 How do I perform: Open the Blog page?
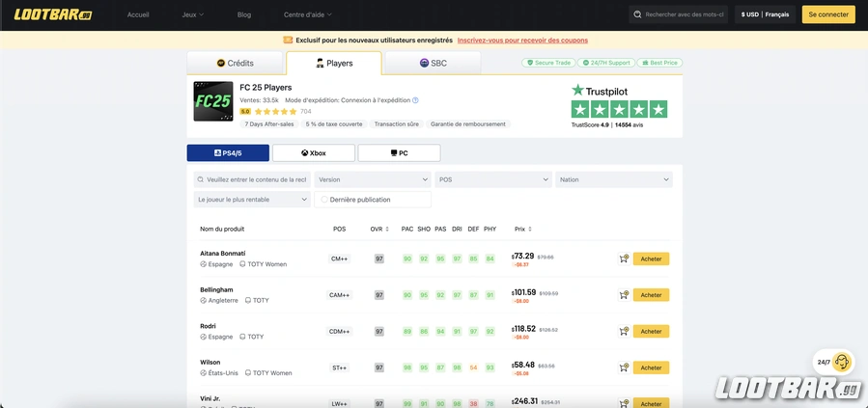tap(244, 14)
